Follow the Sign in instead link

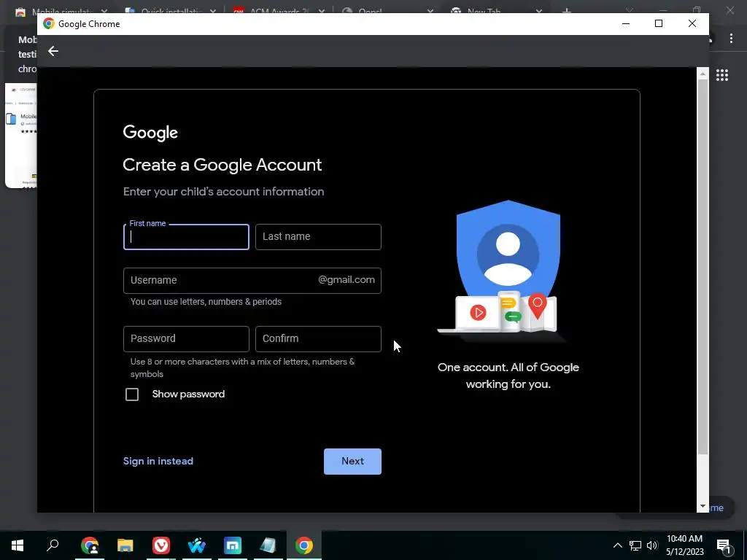(158, 462)
